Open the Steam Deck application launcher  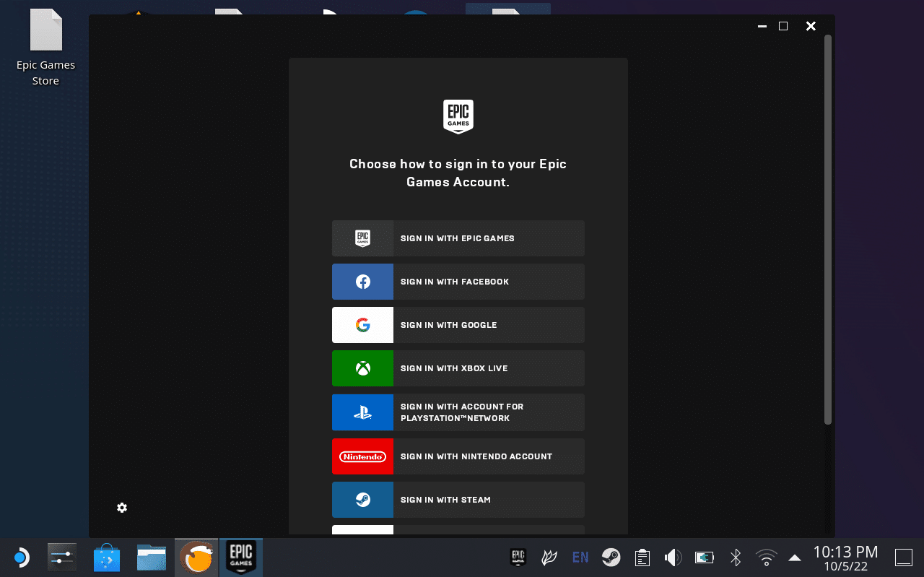[20, 558]
